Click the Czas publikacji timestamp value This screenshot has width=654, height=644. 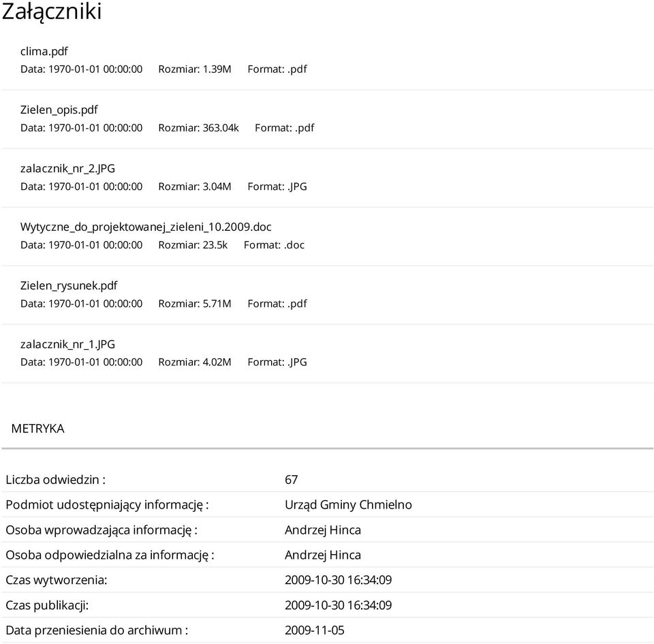339,605
